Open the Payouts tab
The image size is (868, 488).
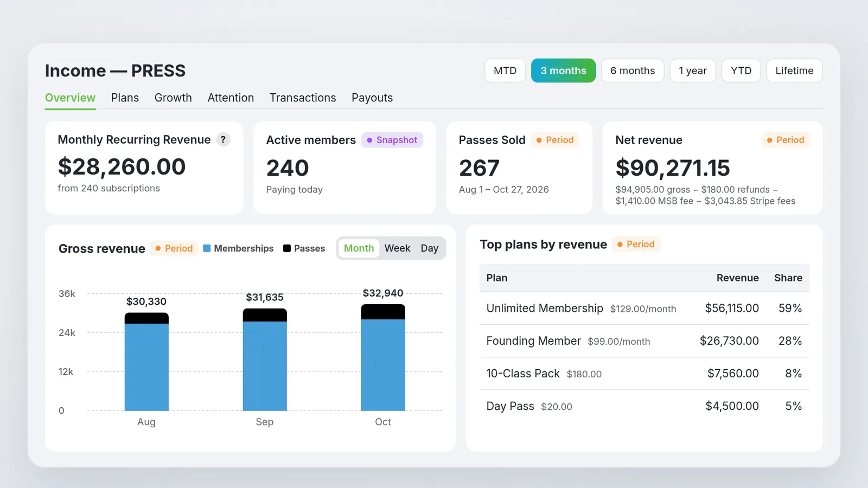point(372,98)
